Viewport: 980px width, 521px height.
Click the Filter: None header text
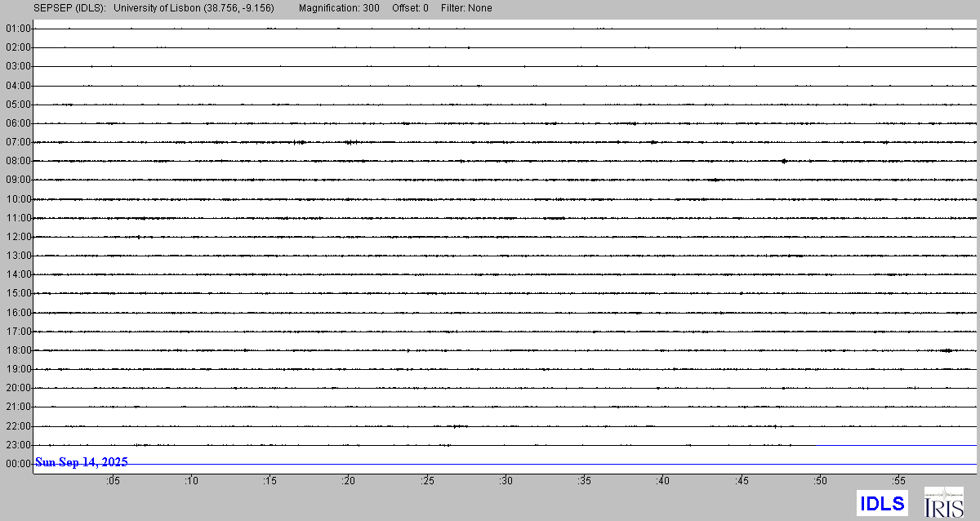click(x=465, y=8)
